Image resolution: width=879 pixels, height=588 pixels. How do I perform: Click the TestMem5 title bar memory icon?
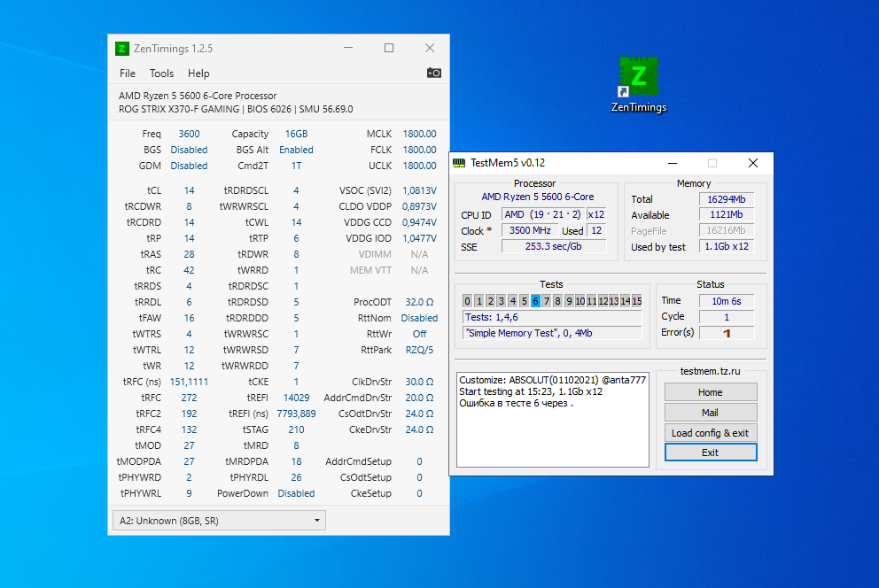pyautogui.click(x=459, y=163)
